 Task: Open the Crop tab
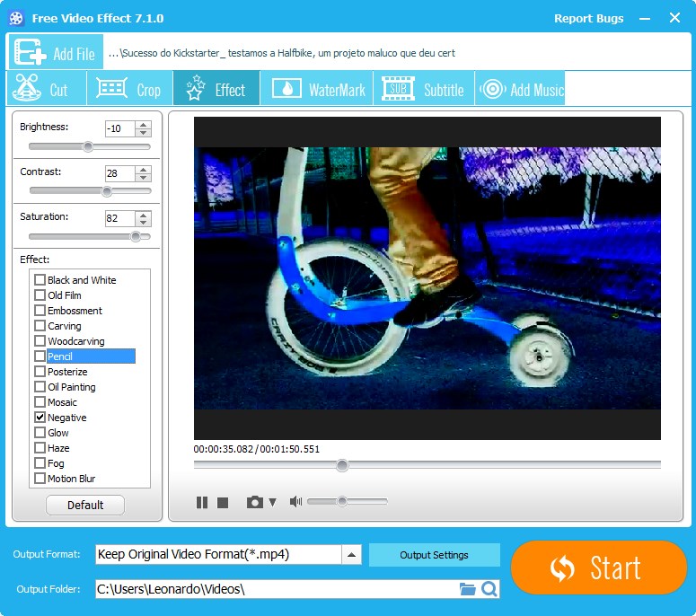[x=129, y=88]
